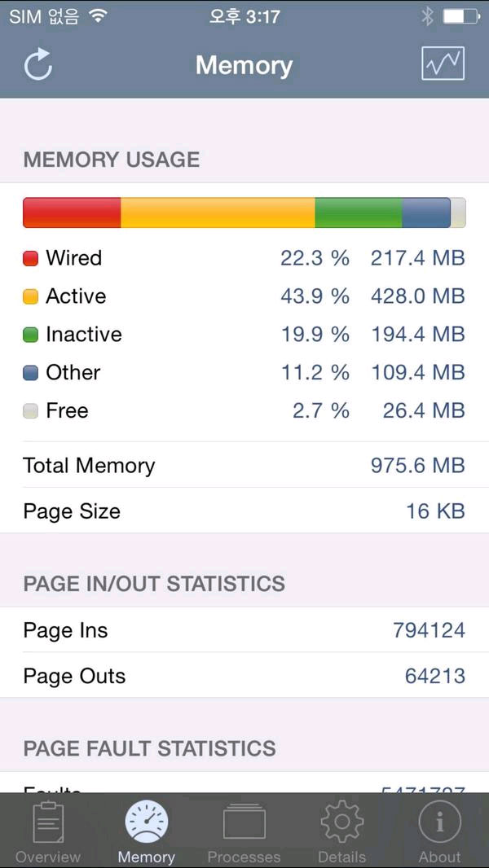Viewport: 489px width, 868px height.
Task: Select the Page Size row
Action: [244, 511]
